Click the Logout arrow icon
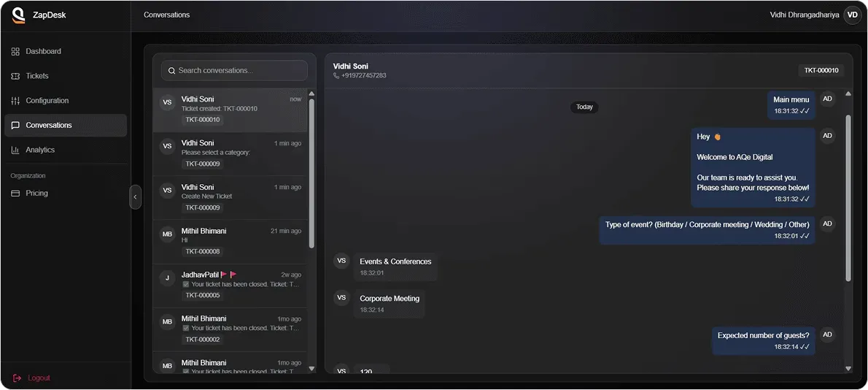 [x=18, y=378]
